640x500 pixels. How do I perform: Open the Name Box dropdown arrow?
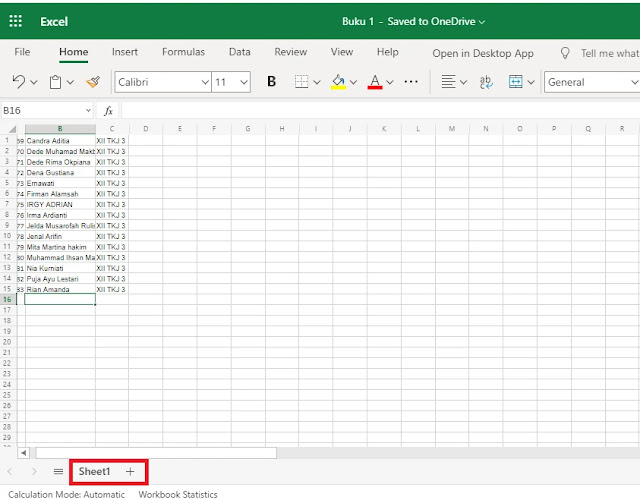click(88, 111)
